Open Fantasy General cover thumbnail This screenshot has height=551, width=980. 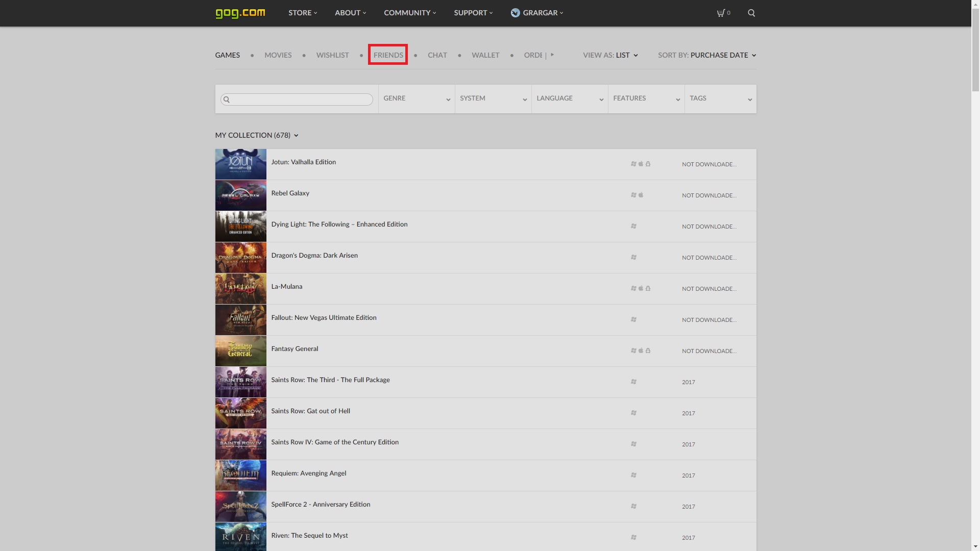(x=240, y=351)
